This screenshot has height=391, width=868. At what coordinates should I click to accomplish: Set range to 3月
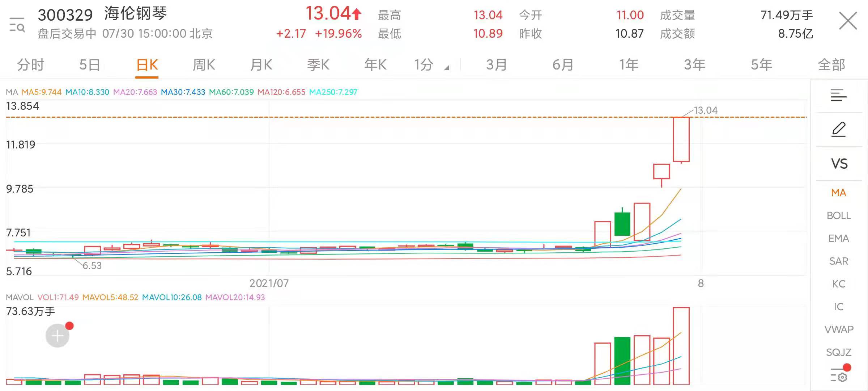[x=496, y=65]
